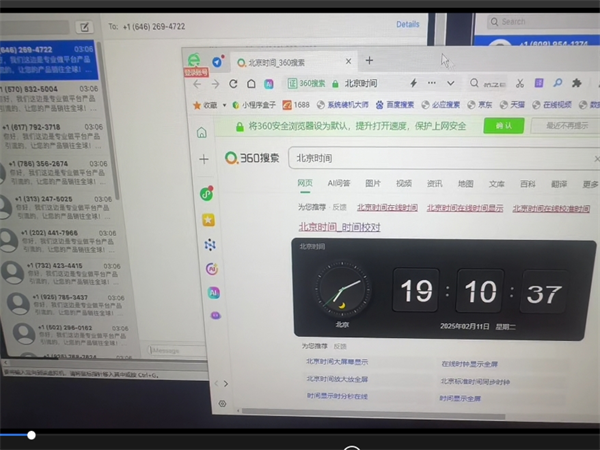The height and width of the screenshot is (450, 600).
Task: Click the plus icon in browser sidebar
Action: click(204, 159)
